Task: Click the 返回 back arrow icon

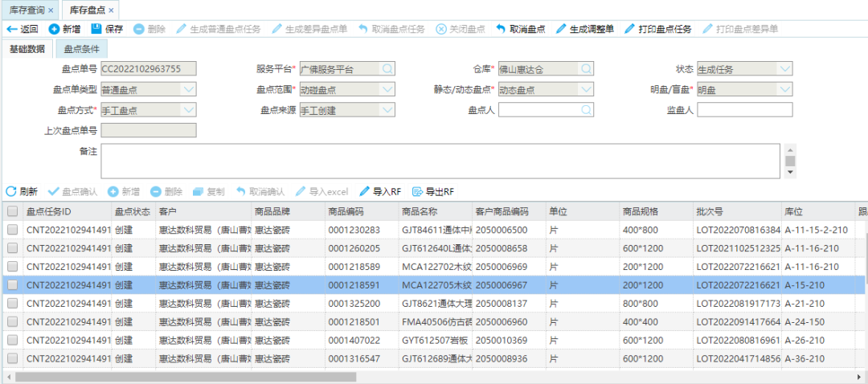Action: tap(11, 29)
